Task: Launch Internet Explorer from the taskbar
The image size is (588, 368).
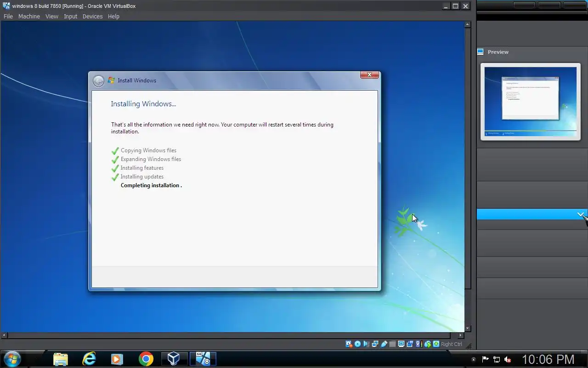Action: pyautogui.click(x=89, y=359)
